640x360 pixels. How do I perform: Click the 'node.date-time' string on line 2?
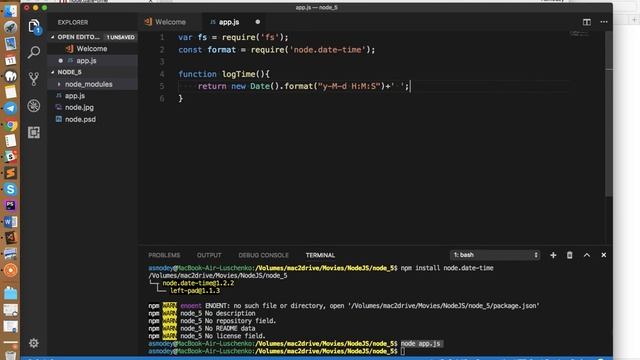coord(328,50)
